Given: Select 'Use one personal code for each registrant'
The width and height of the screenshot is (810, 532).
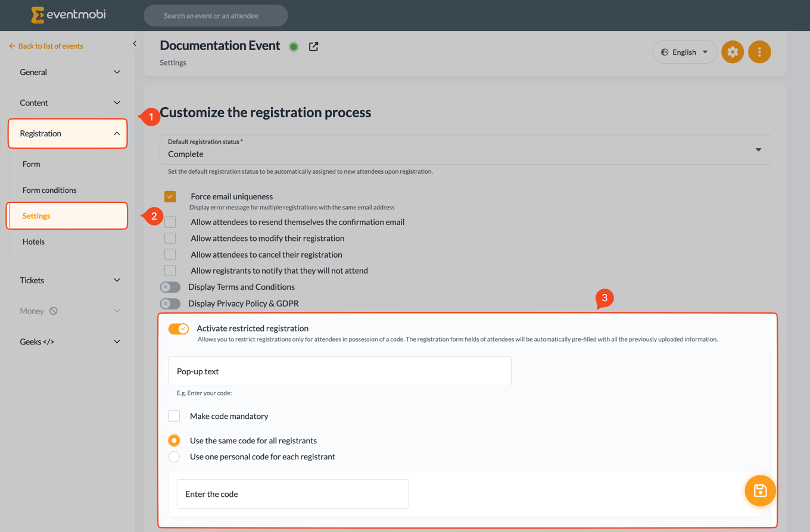Looking at the screenshot, I should [175, 456].
